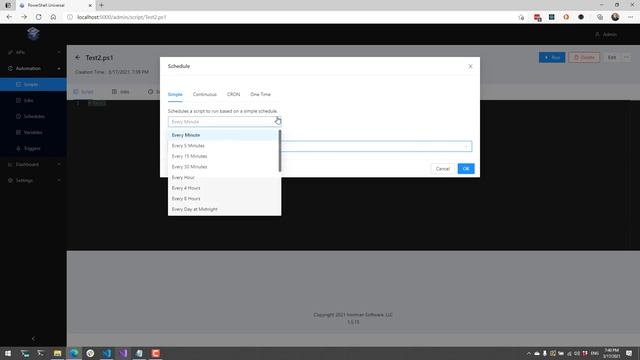
Task: Open browser Settings and more menu
Action: (630, 17)
